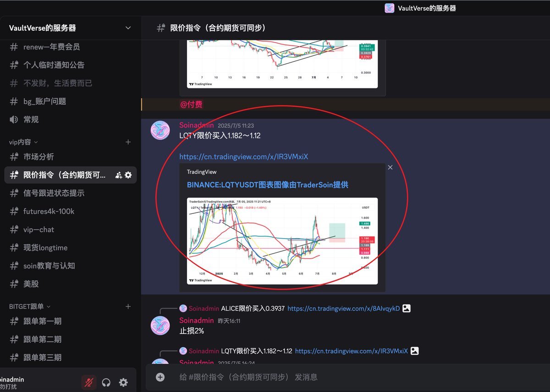
Task: Jump to the ALICE限价买入0.3937 replied message
Action: [253, 309]
